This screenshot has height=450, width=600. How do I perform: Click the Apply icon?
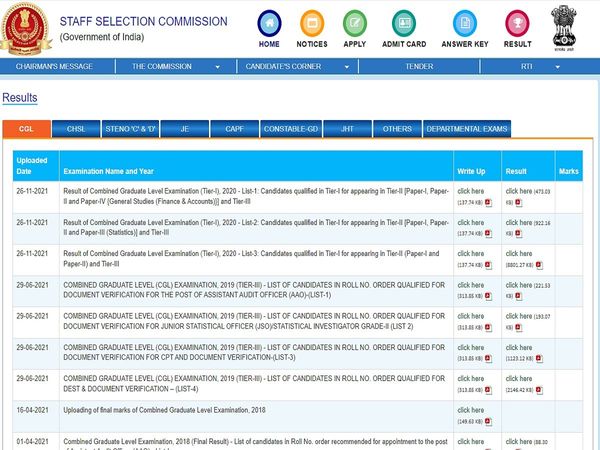click(355, 23)
